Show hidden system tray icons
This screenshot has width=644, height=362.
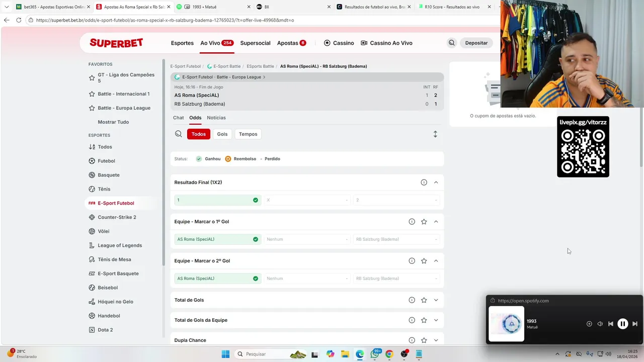click(x=557, y=354)
